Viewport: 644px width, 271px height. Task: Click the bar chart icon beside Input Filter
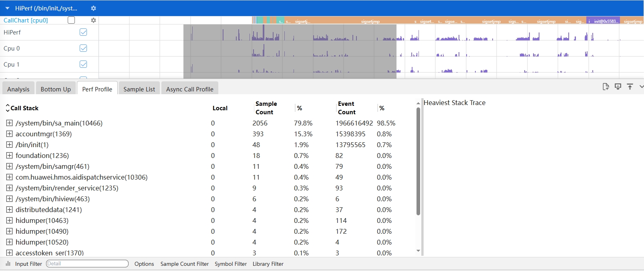[8, 264]
